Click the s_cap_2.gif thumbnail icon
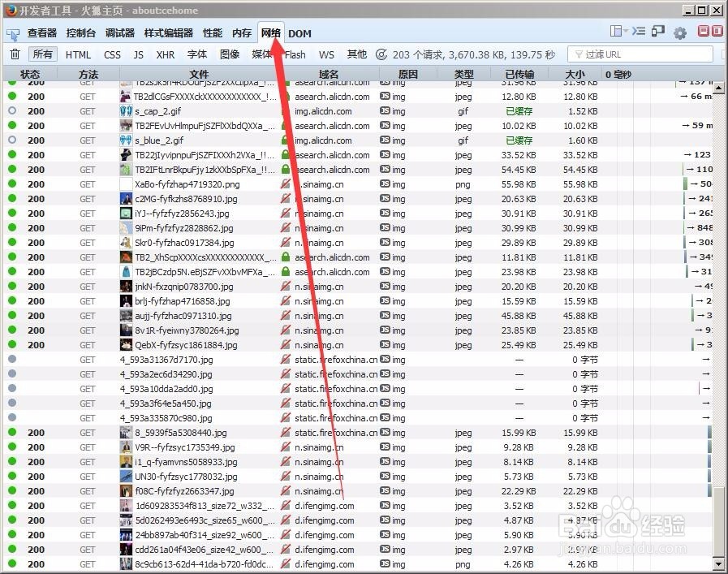728x574 pixels. coord(126,111)
